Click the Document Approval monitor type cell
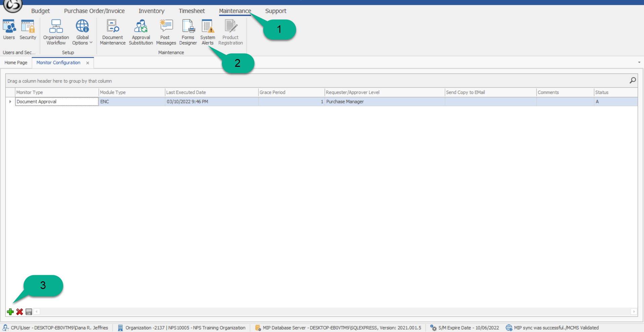Viewport: 644px width, 332px height. point(56,102)
